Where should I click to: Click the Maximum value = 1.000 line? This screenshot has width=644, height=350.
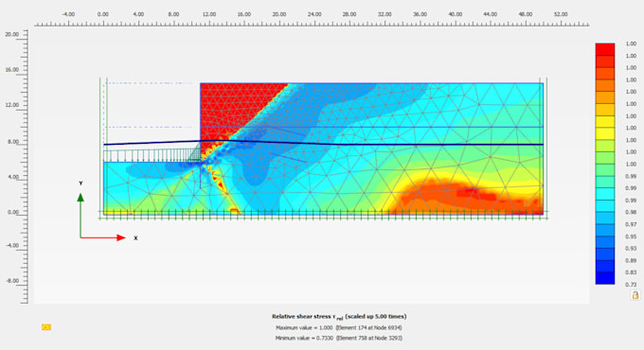[x=339, y=327]
